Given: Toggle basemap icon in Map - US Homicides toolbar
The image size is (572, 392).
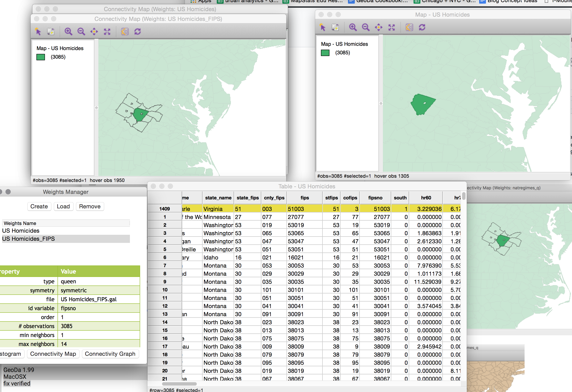Looking at the screenshot, I should click(409, 27).
